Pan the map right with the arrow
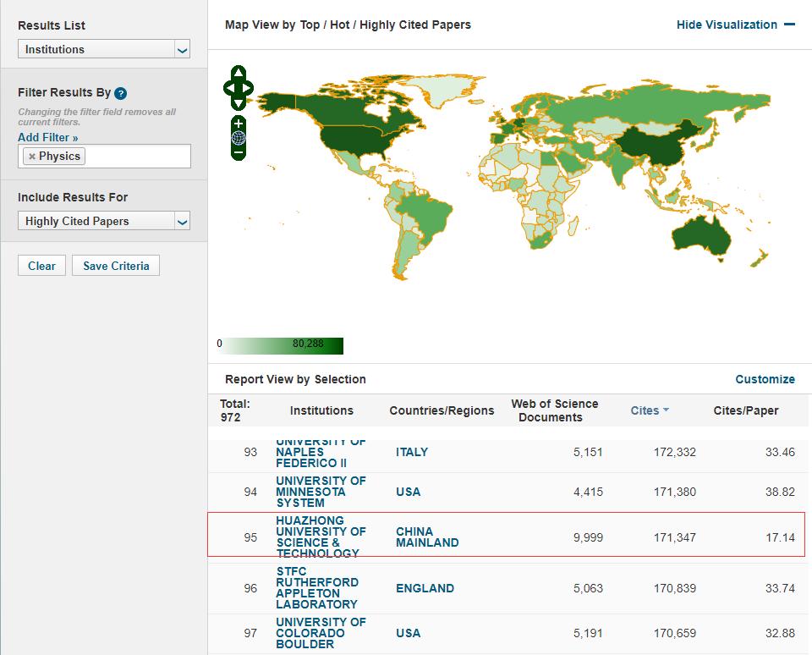The image size is (812, 655). [x=248, y=88]
